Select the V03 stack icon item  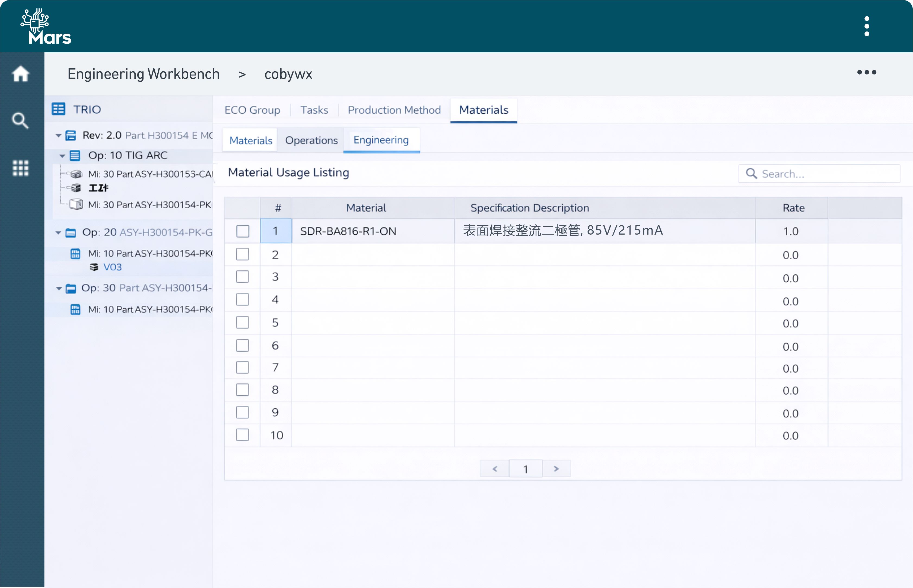pos(94,267)
